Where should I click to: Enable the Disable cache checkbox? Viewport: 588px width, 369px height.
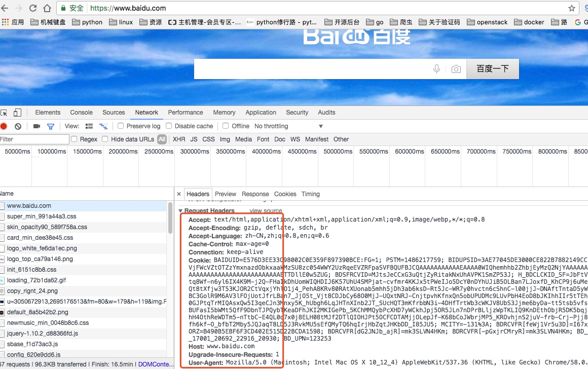click(x=169, y=126)
